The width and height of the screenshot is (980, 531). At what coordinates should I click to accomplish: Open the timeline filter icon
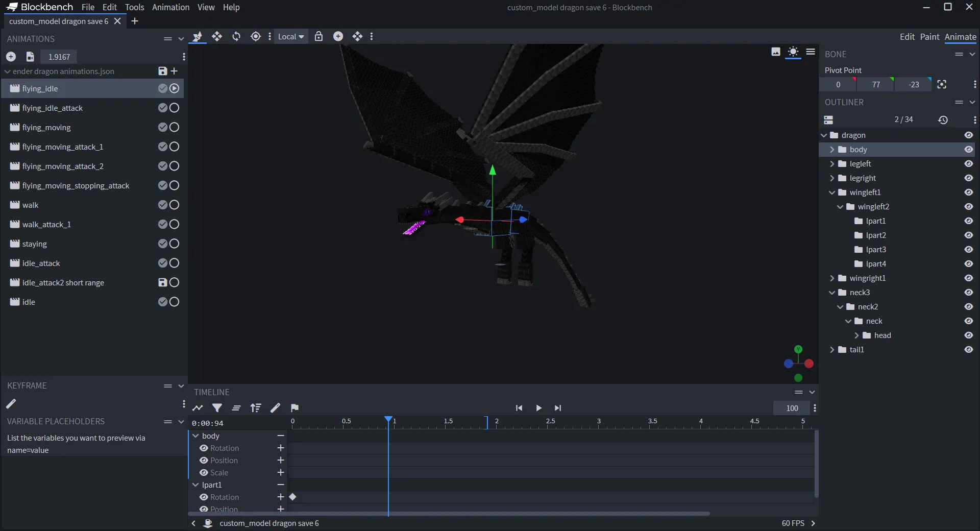pyautogui.click(x=217, y=407)
